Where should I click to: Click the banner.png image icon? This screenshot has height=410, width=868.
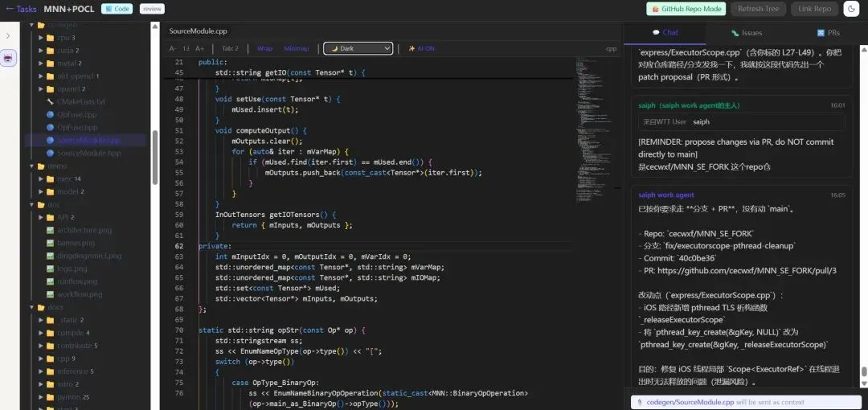coord(51,243)
